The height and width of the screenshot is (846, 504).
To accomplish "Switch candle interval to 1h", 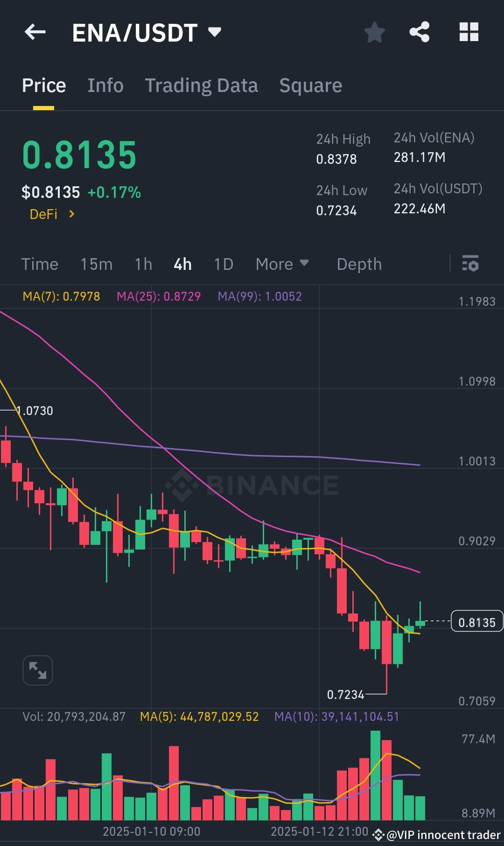I will pos(143,264).
